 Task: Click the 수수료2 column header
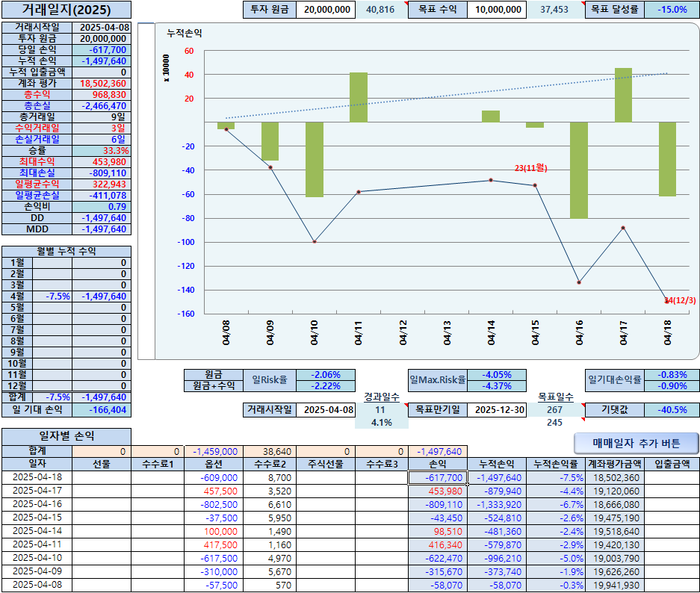270,464
